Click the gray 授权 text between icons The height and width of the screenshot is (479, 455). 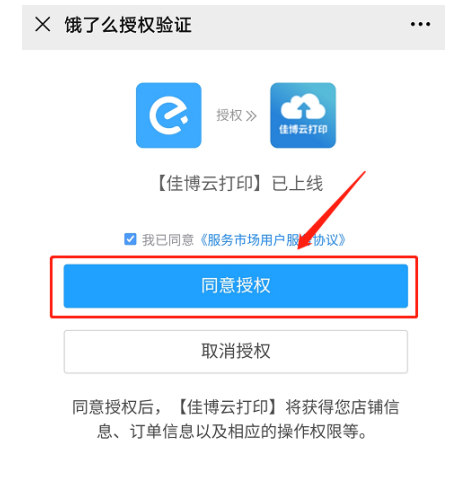pyautogui.click(x=229, y=116)
